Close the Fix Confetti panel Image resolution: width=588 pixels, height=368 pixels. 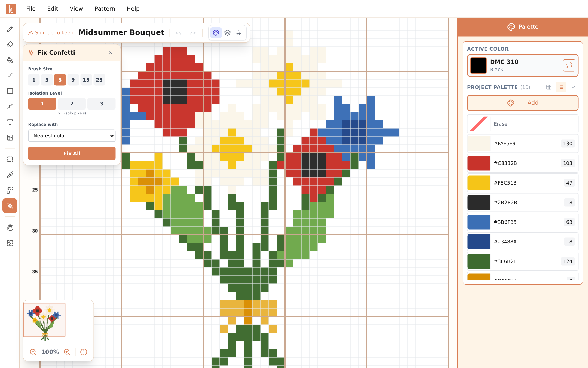tap(111, 53)
